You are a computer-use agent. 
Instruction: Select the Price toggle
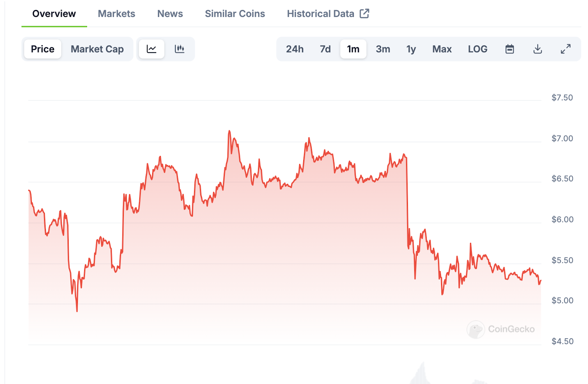click(x=43, y=49)
